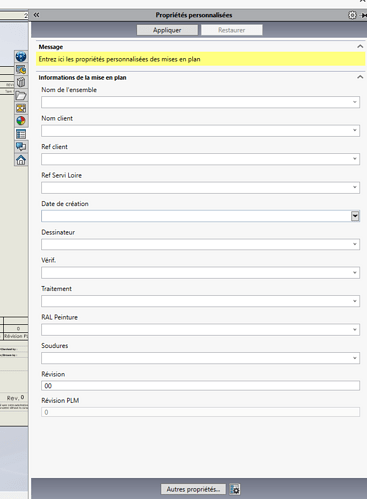
Task: Open the 3DEXPERIENCE compass globe tab
Action: click(21, 56)
